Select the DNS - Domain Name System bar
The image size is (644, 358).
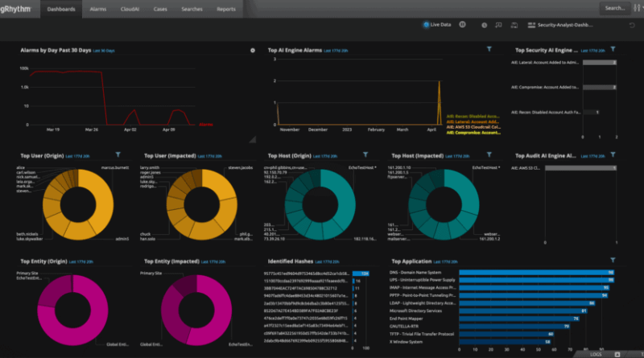[x=537, y=273]
